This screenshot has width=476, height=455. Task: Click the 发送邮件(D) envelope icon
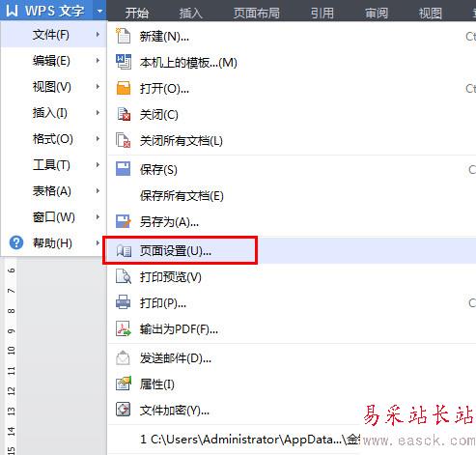[124, 357]
